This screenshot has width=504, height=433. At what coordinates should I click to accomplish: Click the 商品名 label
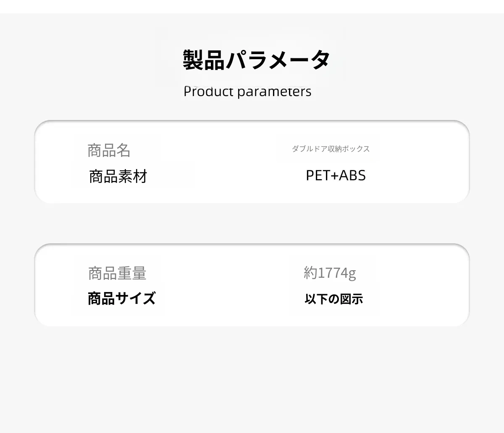click(109, 150)
